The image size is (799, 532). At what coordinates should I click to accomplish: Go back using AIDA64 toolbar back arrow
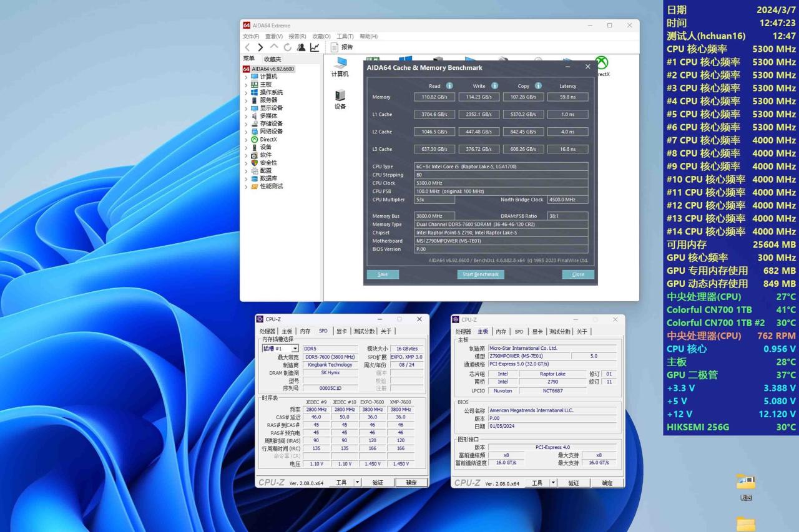(x=247, y=47)
